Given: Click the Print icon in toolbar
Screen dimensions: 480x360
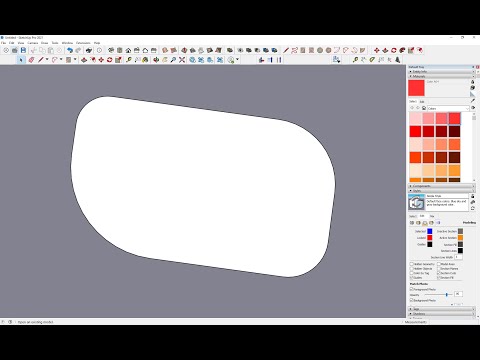Looking at the screenshot, I should (88, 50).
